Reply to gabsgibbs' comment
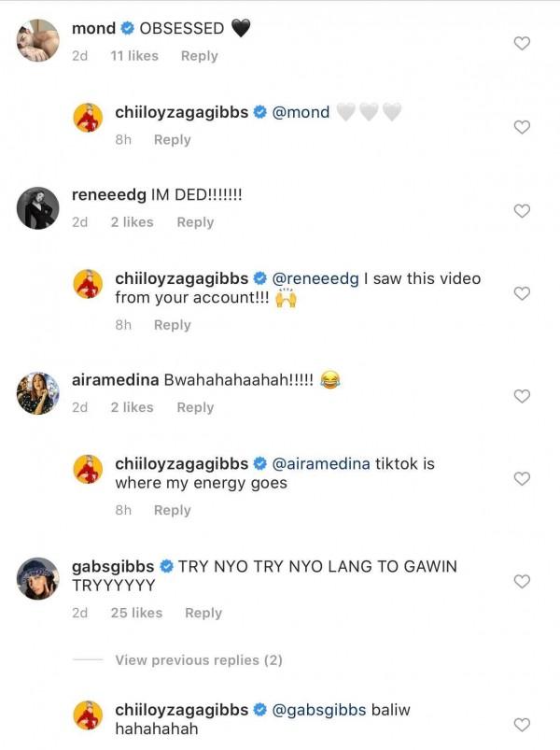Viewport: 560px width, 750px height. click(203, 613)
